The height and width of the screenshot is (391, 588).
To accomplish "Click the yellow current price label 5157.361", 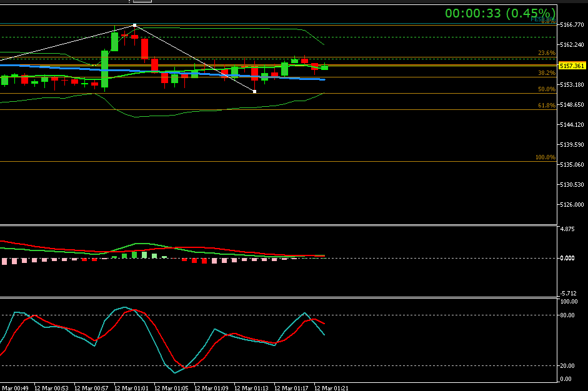I will [572, 66].
